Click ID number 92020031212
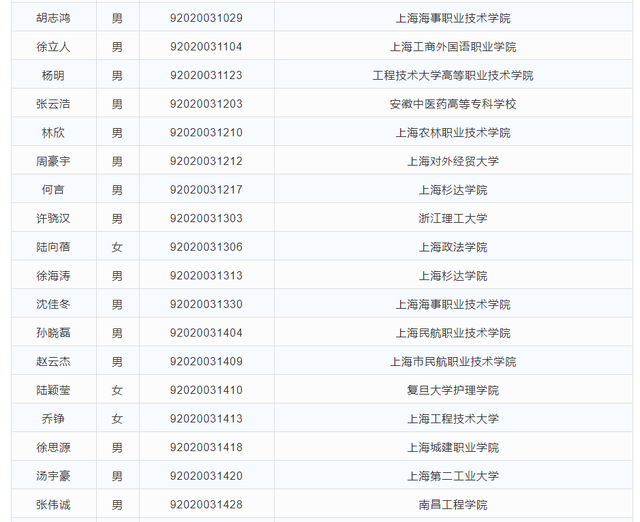Image resolution: width=640 pixels, height=522 pixels. click(x=206, y=161)
